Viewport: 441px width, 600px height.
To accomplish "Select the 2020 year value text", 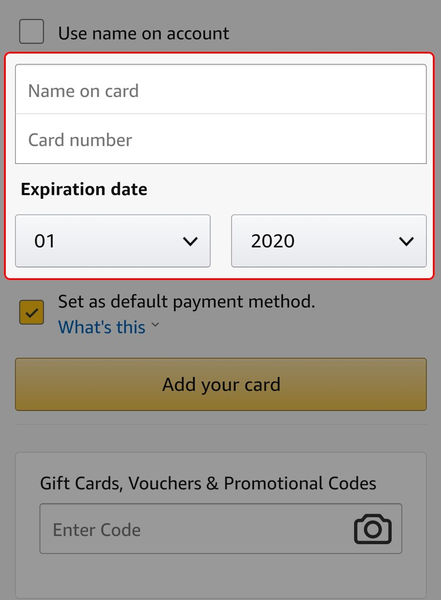I will (273, 241).
